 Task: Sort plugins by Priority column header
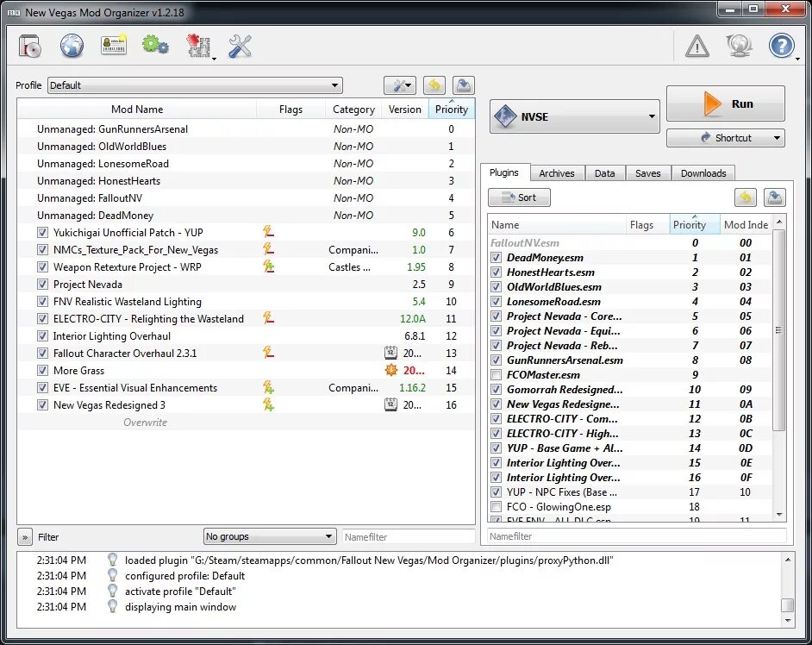695,224
